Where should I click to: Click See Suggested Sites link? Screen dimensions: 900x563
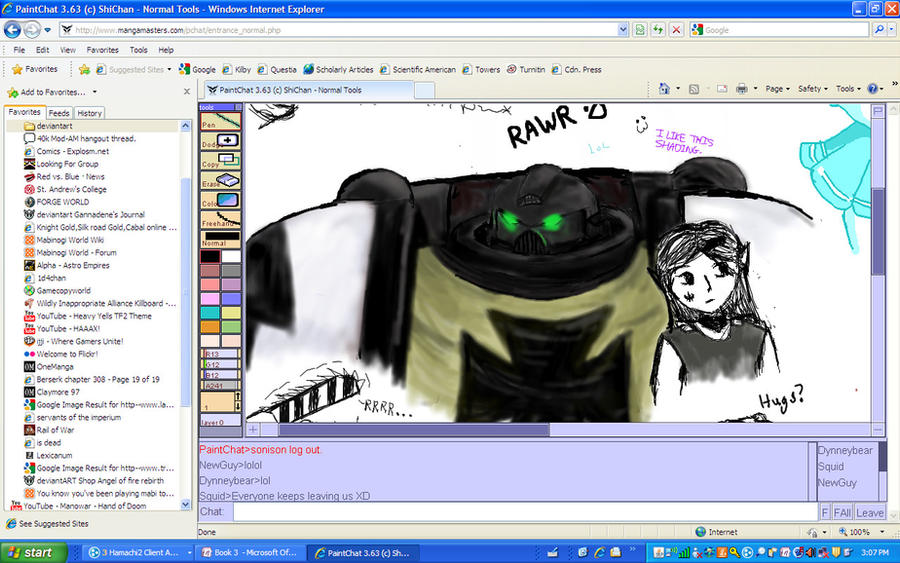click(48, 524)
